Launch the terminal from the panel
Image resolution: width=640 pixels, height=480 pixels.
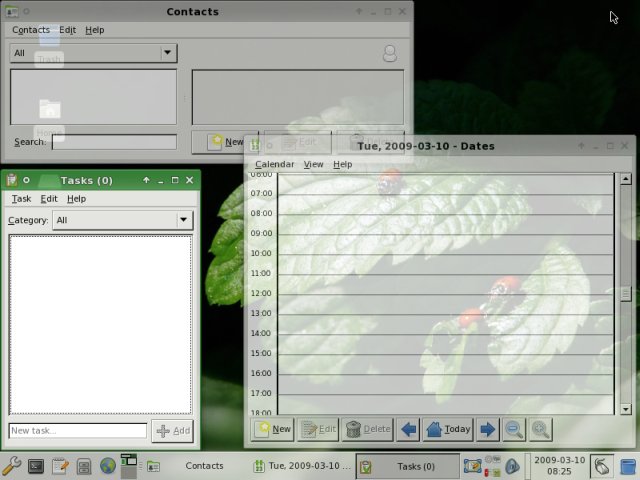click(x=36, y=466)
